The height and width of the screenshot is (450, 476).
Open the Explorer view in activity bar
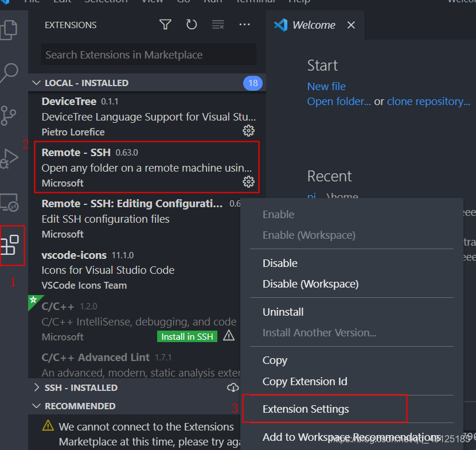9,30
